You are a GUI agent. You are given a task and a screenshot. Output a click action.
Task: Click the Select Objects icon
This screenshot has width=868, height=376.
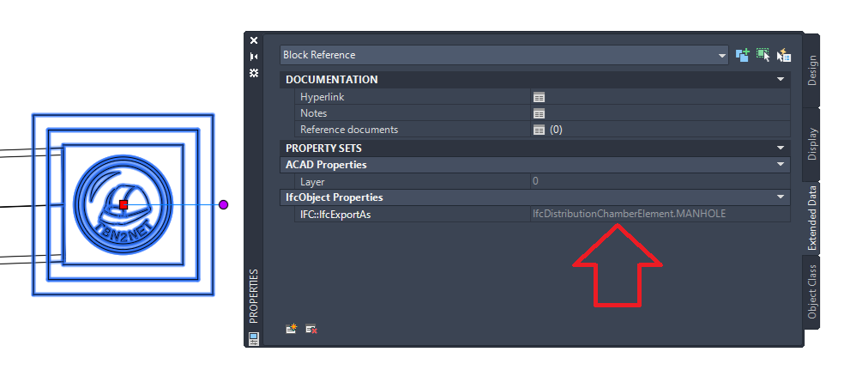click(x=763, y=55)
